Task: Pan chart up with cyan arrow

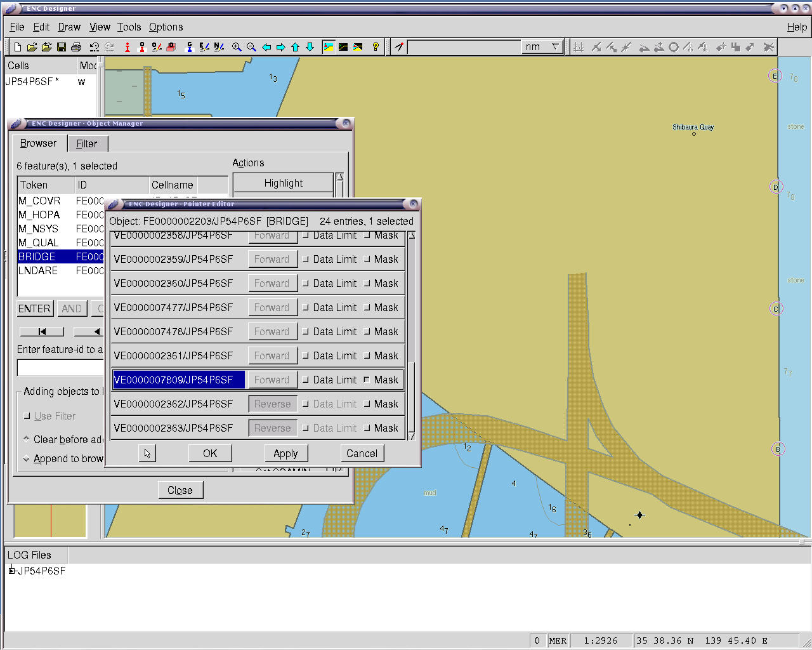Action: point(296,47)
